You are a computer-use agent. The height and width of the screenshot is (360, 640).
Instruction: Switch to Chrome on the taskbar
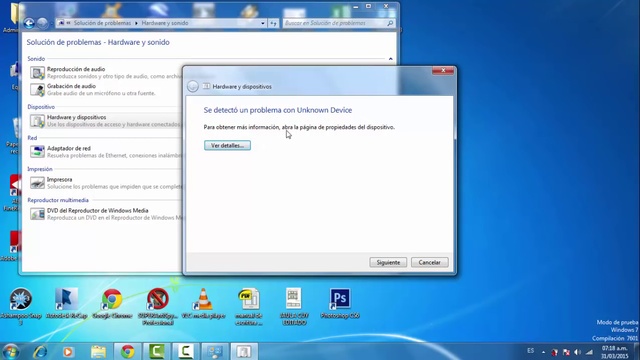coord(127,351)
